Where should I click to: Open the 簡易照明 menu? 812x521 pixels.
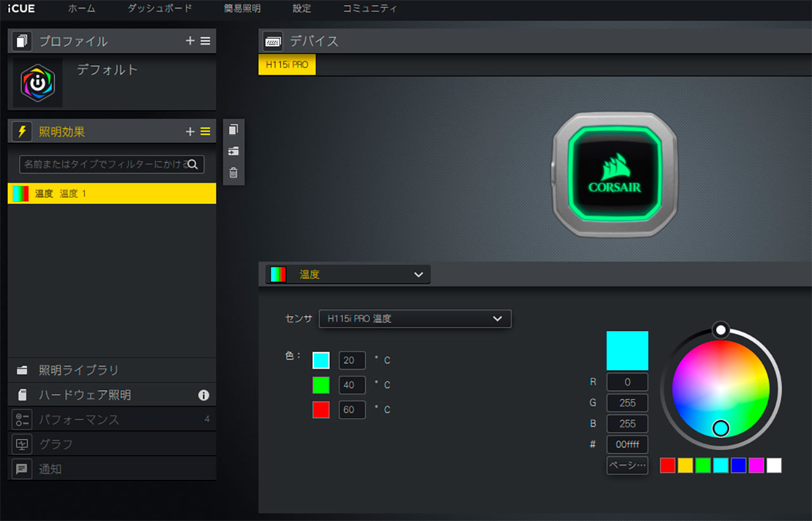[242, 9]
